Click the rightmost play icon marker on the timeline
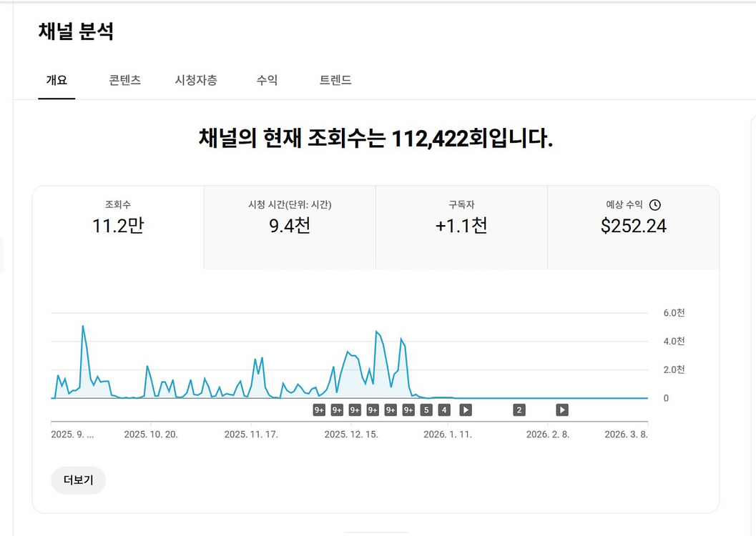Screen dimensions: 756x536 pos(562,410)
